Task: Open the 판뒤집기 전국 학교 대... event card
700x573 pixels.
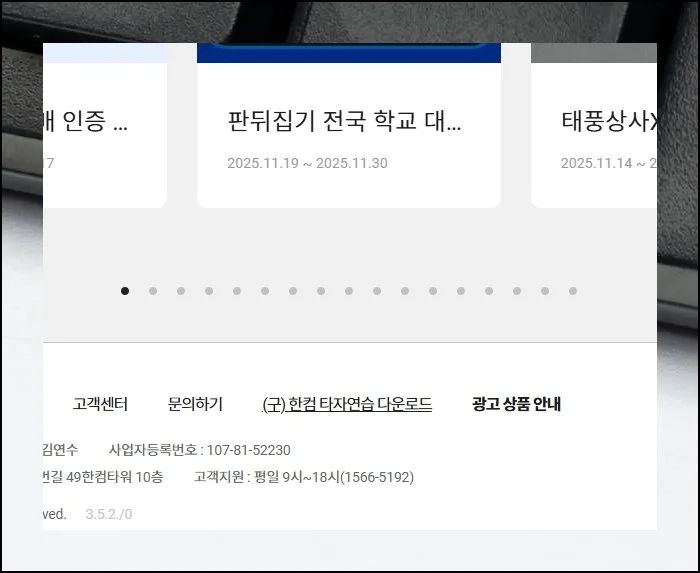Action: (349, 125)
